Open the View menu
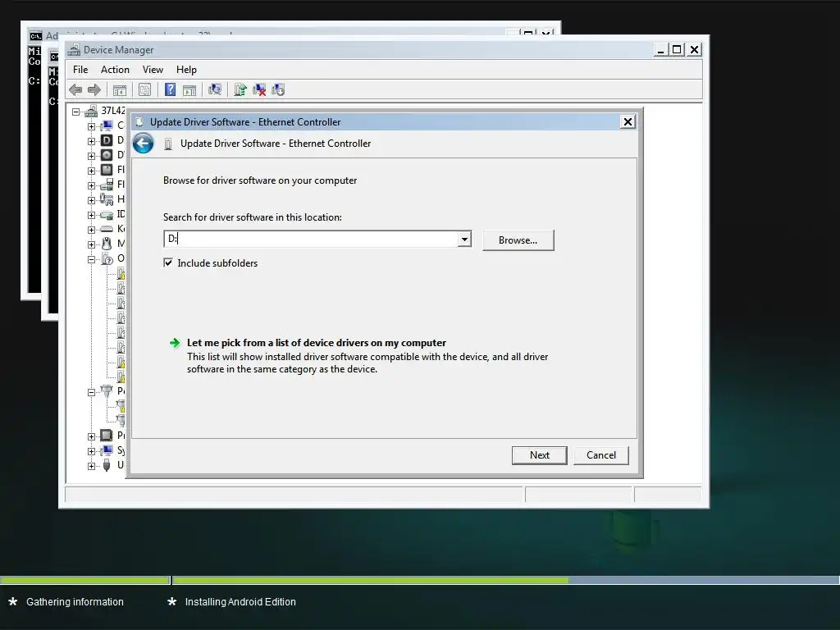The height and width of the screenshot is (630, 840). [x=153, y=70]
